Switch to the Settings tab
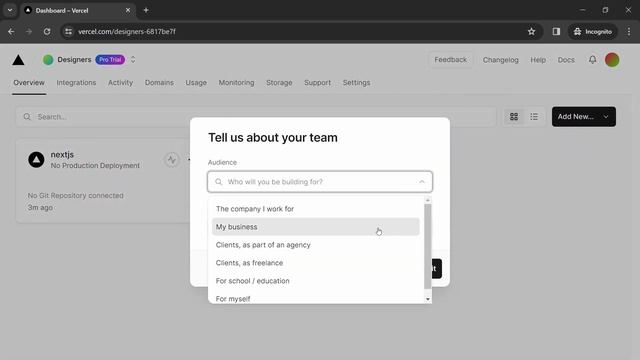This screenshot has height=360, width=640. 356,82
